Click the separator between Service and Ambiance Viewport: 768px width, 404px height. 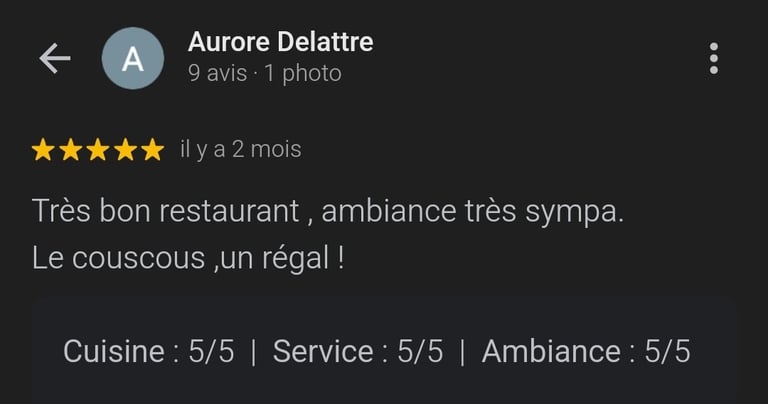(x=462, y=353)
